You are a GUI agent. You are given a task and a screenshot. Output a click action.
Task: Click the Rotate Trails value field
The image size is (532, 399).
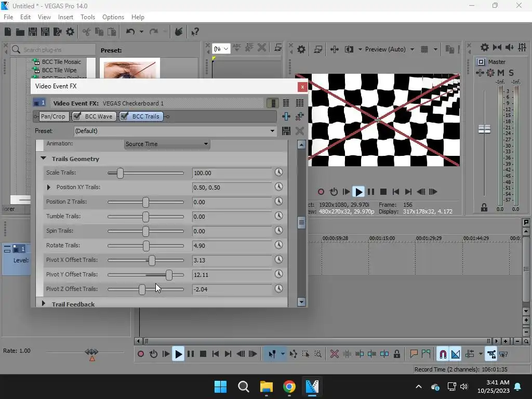click(232, 246)
